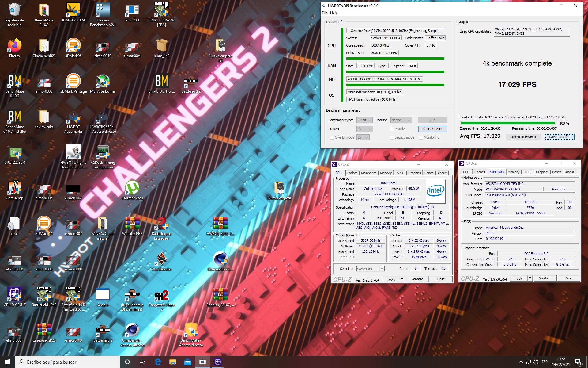Launch the WarThunder desktop shortcut
Image resolution: width=588 pixels, height=368 pixels.
(x=162, y=262)
